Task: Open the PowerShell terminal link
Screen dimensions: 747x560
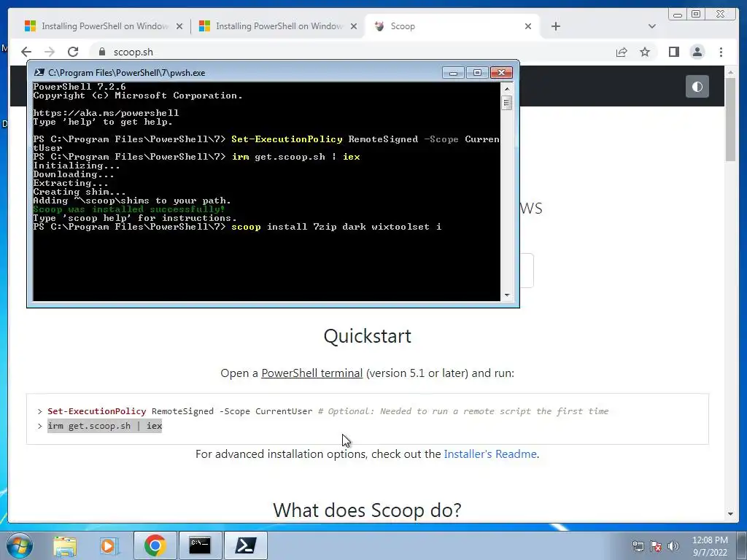Action: [312, 373]
